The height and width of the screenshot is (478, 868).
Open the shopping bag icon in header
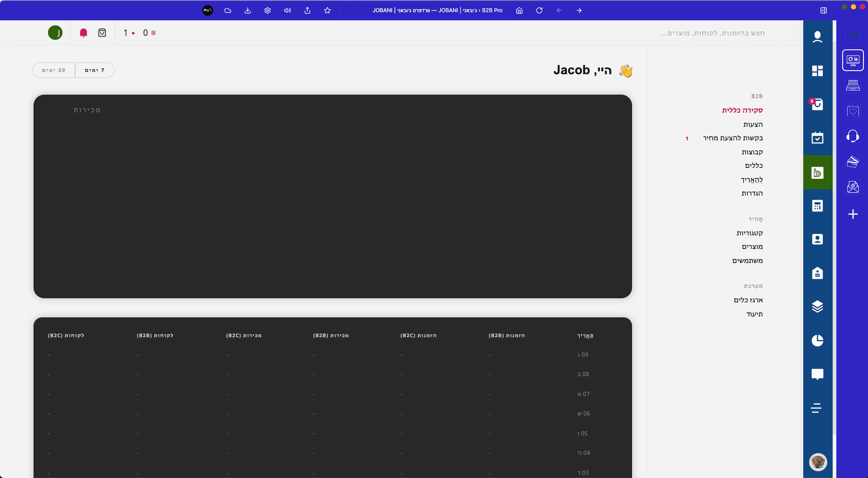(102, 33)
